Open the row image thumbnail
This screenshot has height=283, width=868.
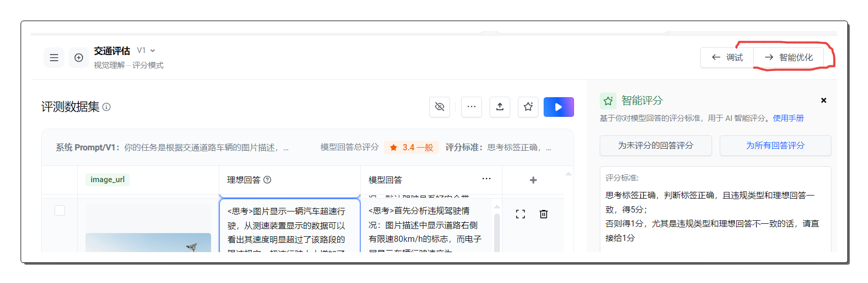(x=148, y=242)
